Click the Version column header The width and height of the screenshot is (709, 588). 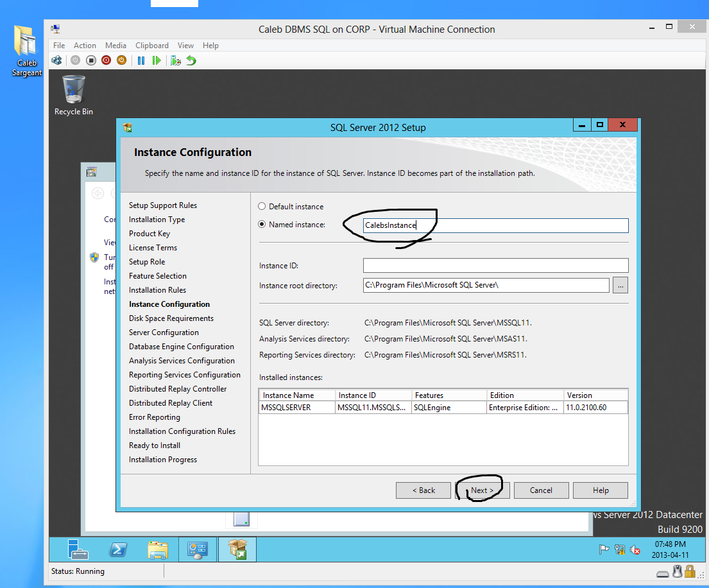click(x=596, y=395)
